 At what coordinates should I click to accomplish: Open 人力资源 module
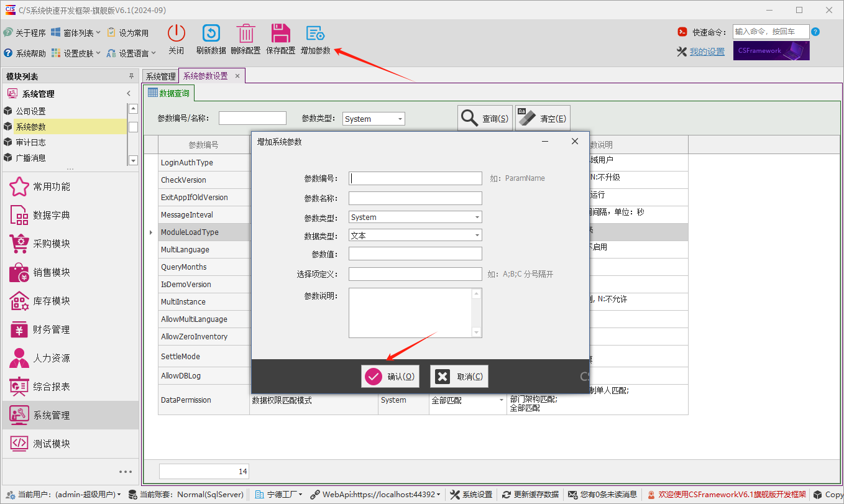(70, 358)
